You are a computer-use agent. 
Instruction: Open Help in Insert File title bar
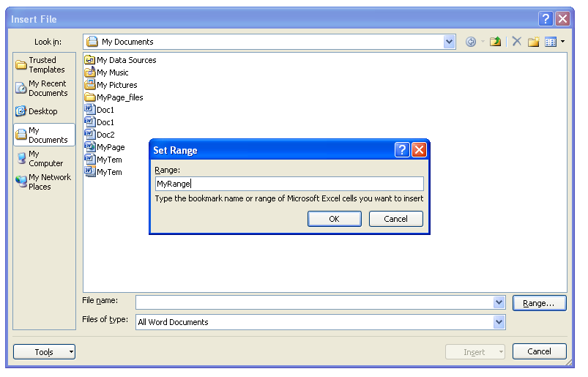(x=546, y=18)
